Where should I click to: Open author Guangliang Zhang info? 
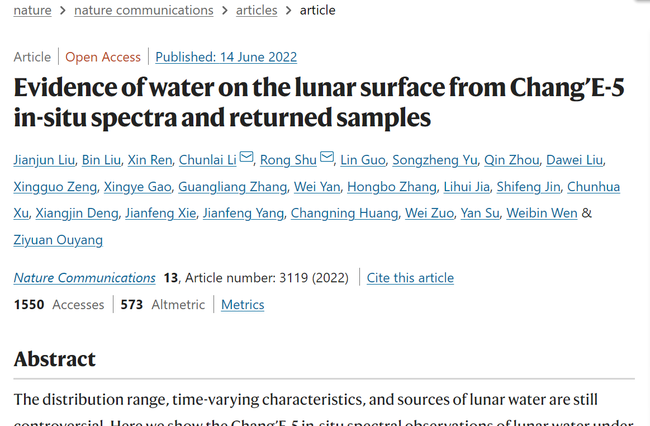pos(231,187)
